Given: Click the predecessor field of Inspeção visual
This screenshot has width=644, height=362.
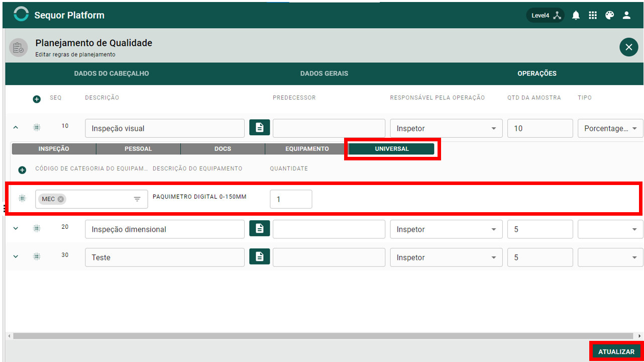Looking at the screenshot, I should [329, 128].
